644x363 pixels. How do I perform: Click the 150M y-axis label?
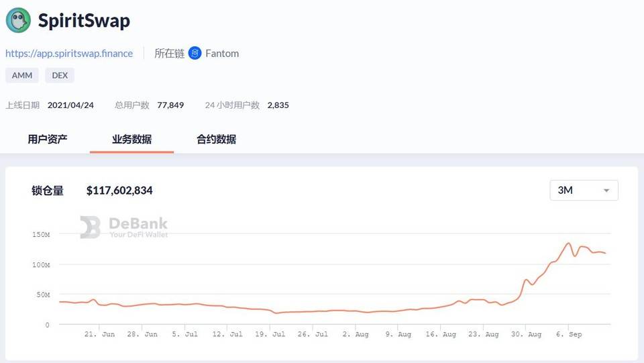(41, 234)
